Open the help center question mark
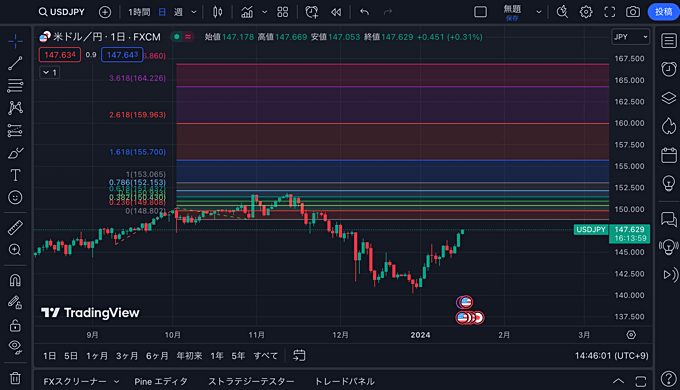 click(669, 378)
